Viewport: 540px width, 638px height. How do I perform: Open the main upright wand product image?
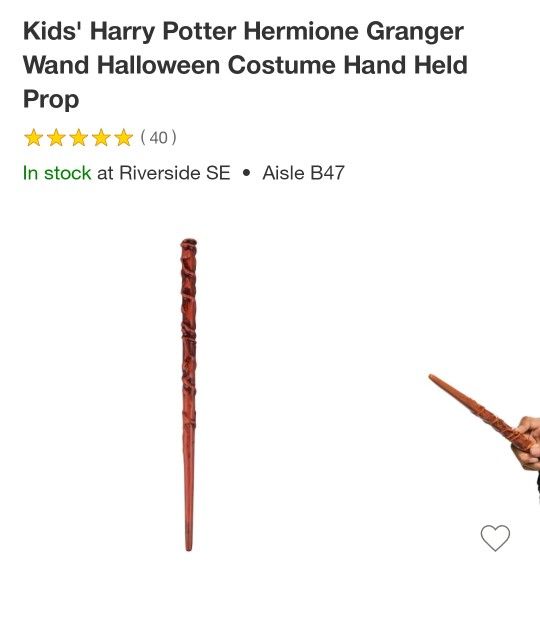click(188, 395)
